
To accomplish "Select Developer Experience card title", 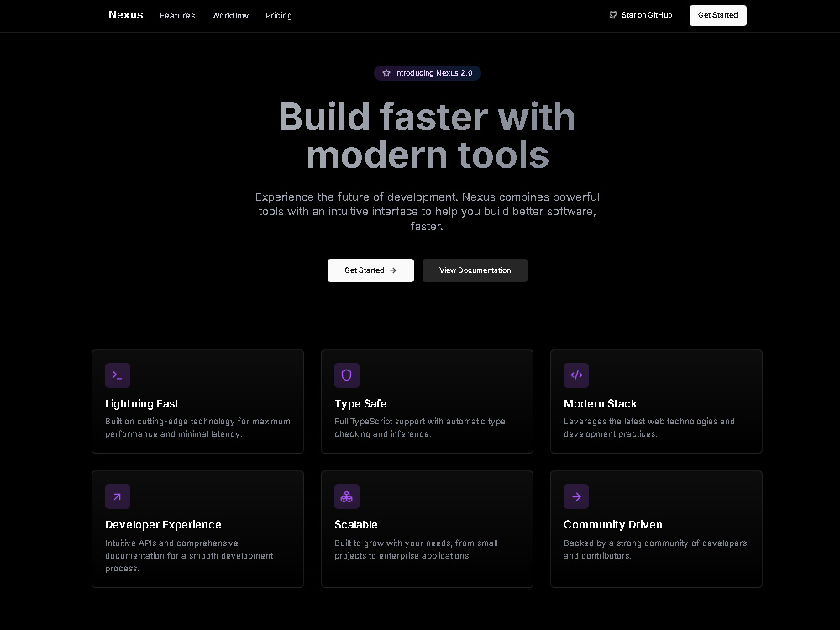I will tap(163, 525).
